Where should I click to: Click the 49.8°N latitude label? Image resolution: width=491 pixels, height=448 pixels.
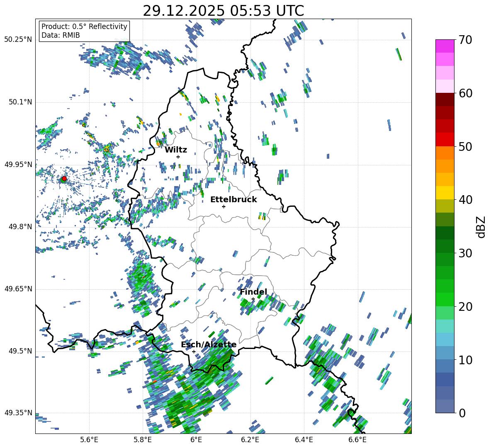[x=20, y=227]
